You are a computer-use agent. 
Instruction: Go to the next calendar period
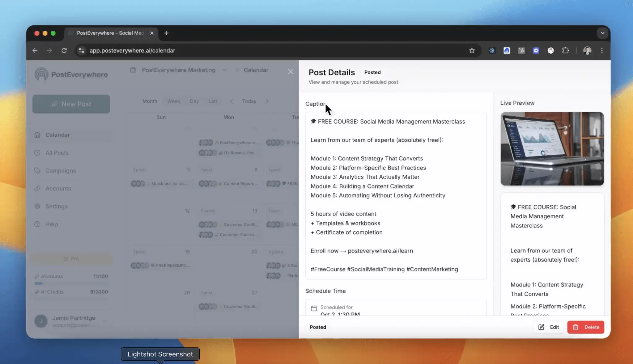(267, 101)
